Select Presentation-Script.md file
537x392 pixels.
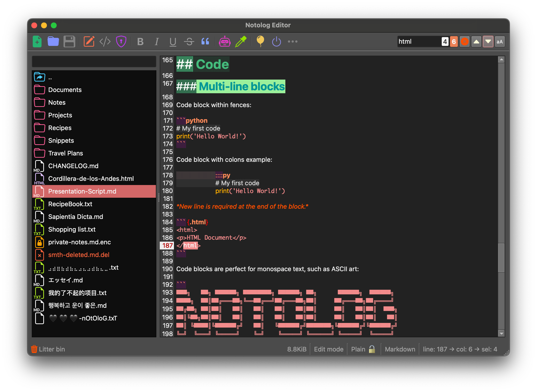[94, 191]
